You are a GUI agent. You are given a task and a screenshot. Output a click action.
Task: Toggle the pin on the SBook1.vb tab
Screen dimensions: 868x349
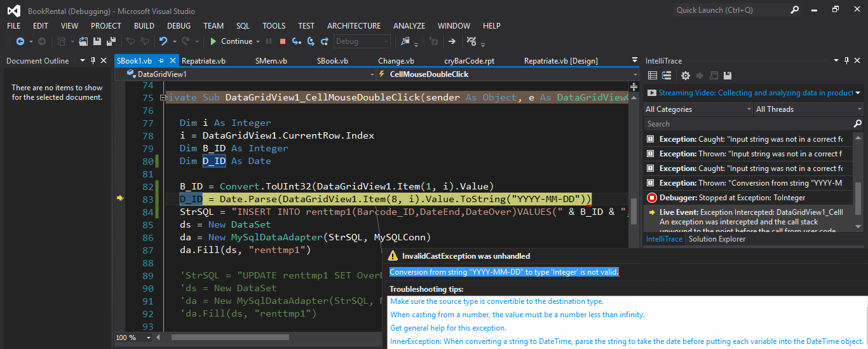[161, 61]
